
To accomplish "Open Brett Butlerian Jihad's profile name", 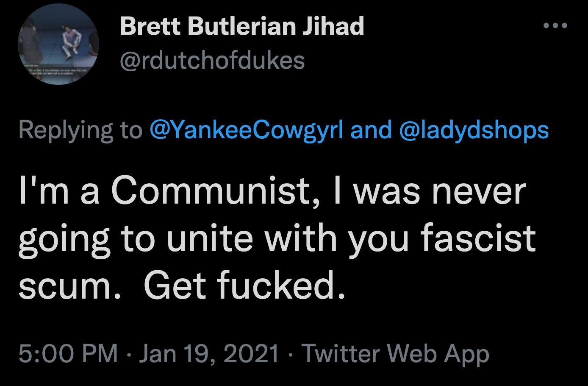I will coord(242,26).
